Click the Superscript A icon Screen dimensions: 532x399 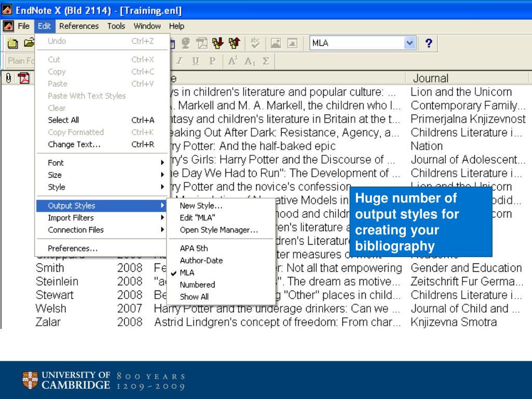click(x=233, y=61)
